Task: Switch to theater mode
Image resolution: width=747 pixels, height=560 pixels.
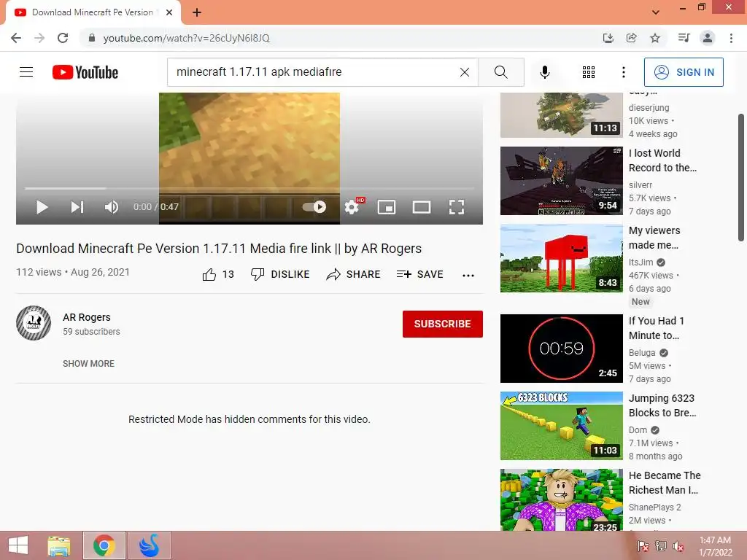Action: (x=422, y=206)
